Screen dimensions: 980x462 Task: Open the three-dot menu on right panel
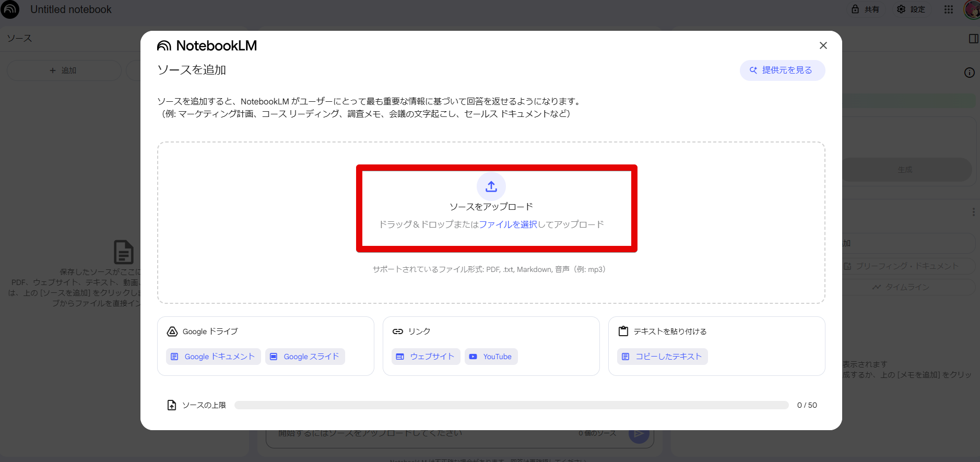973,212
